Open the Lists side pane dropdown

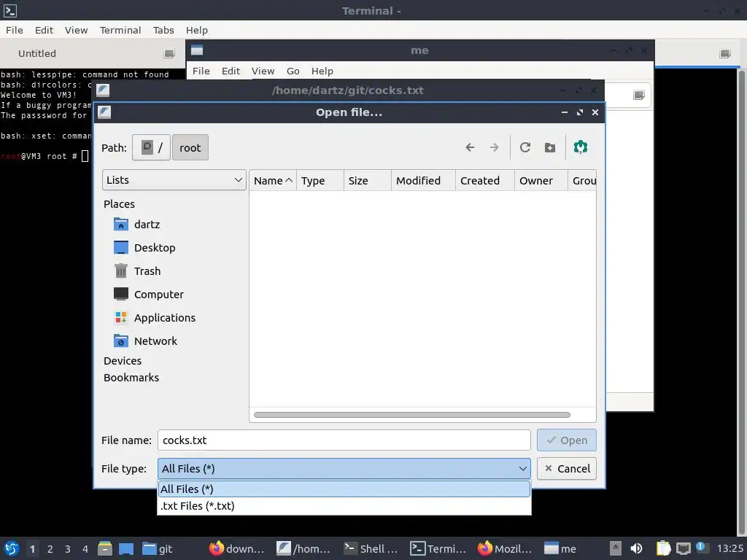[x=174, y=180]
